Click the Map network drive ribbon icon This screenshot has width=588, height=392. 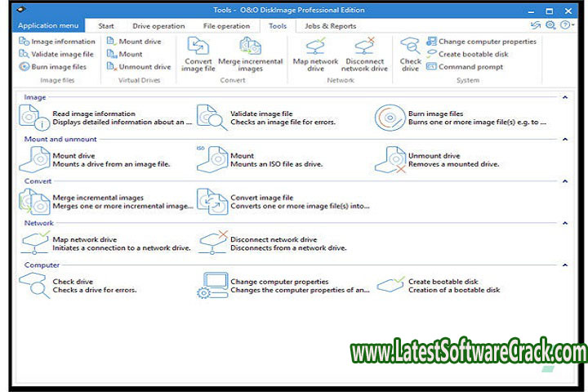(x=315, y=55)
